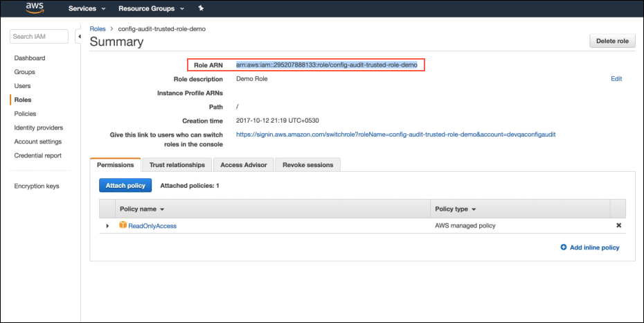The image size is (644, 323).
Task: Switch to the Permissions tab
Action: [116, 165]
